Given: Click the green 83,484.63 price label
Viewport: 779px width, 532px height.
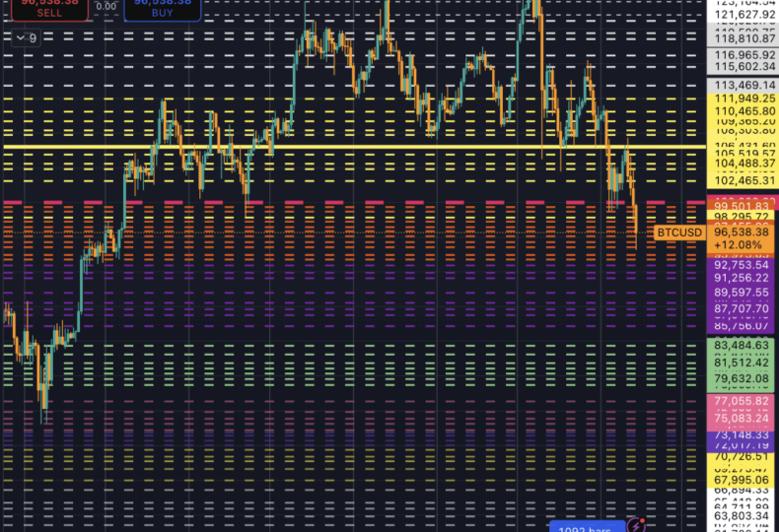Looking at the screenshot, I should click(742, 346).
